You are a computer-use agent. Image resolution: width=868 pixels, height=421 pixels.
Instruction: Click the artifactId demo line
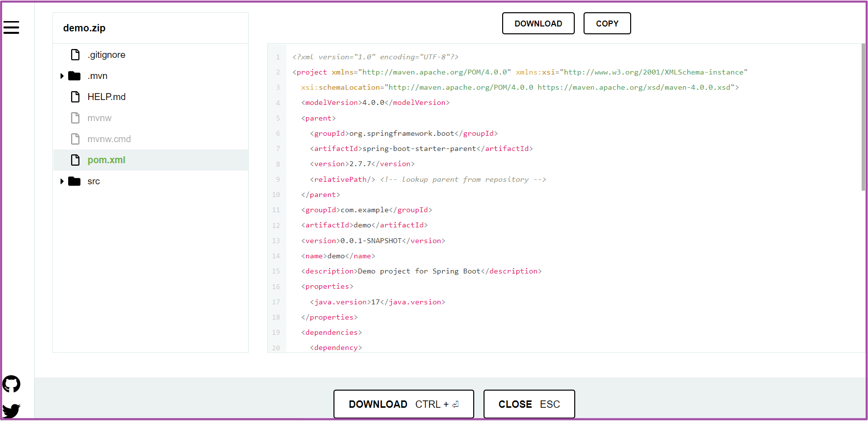point(364,225)
